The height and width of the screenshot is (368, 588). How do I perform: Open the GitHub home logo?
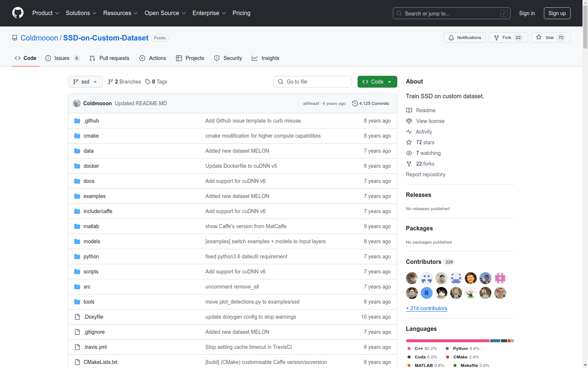[18, 13]
